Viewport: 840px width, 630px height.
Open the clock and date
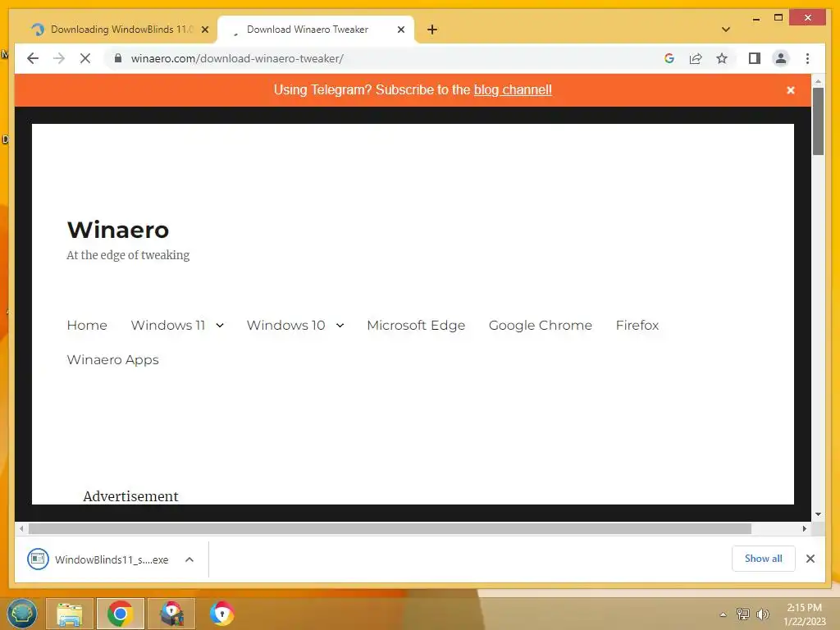pyautogui.click(x=804, y=614)
